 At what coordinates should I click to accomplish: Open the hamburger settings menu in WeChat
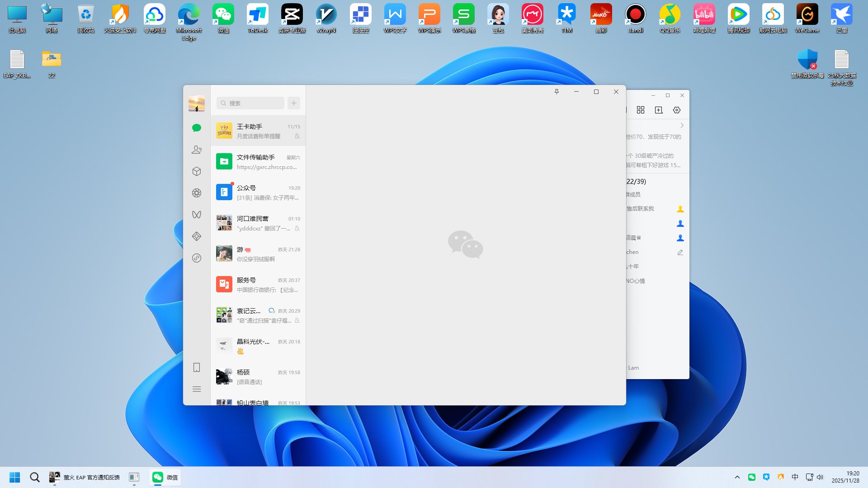(196, 389)
